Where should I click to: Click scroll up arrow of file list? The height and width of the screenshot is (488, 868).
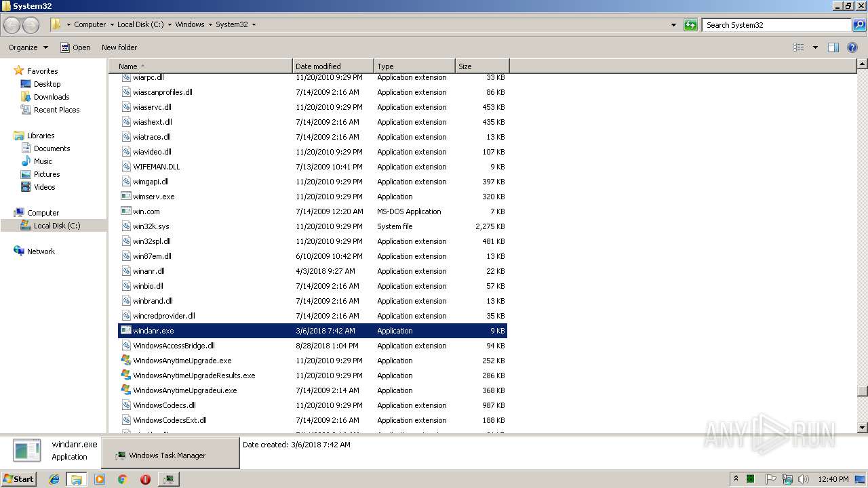(862, 64)
